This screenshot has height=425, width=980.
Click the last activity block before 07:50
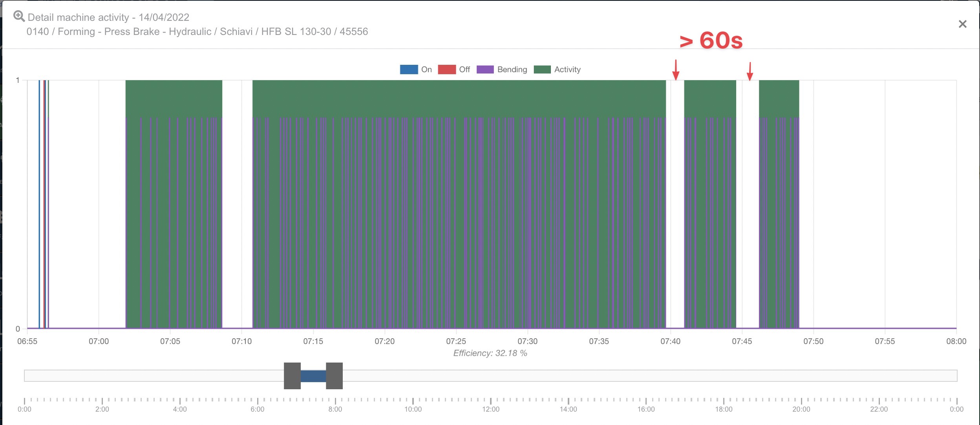[x=779, y=98]
